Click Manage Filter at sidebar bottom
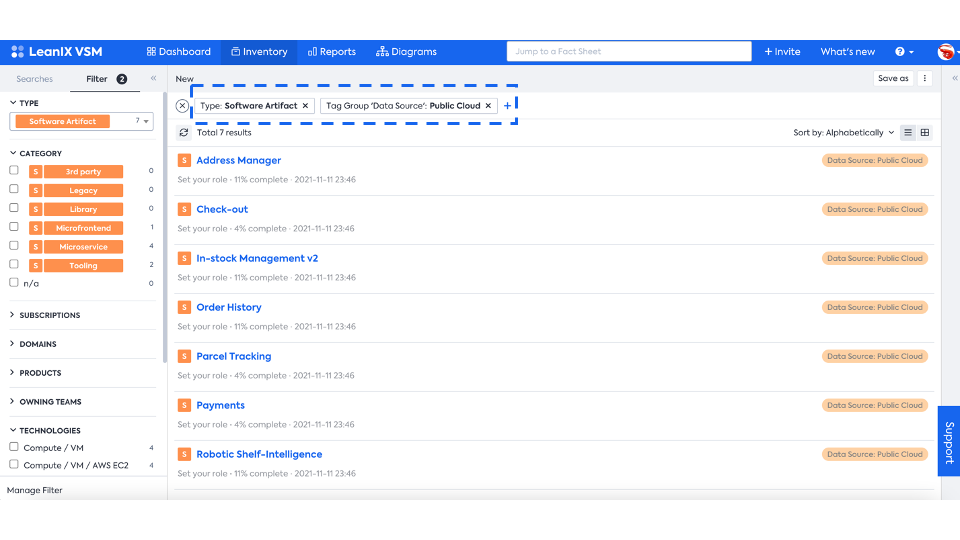This screenshot has height=540, width=960. click(x=35, y=490)
